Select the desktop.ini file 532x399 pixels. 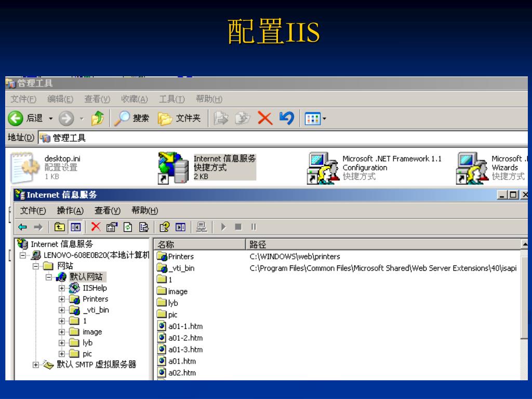coord(46,168)
